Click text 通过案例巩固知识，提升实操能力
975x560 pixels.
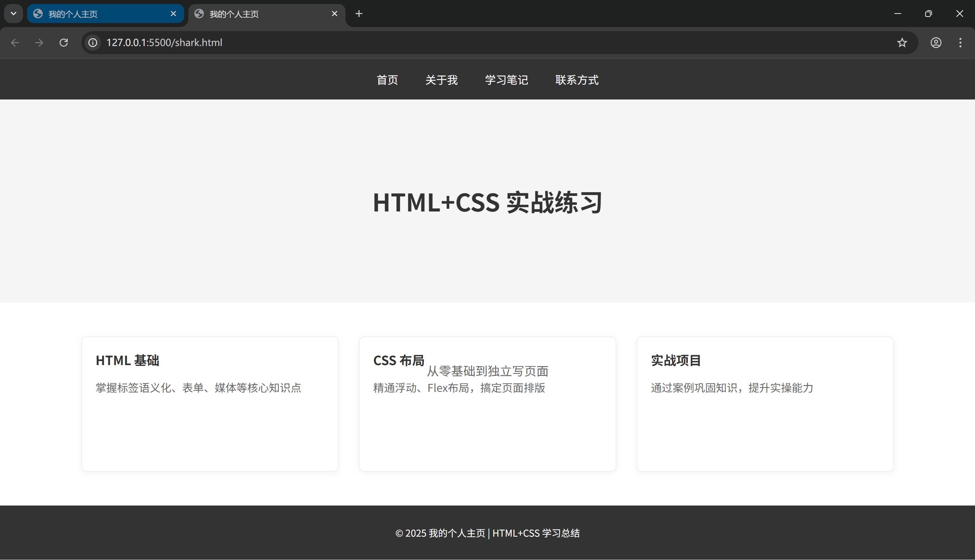pyautogui.click(x=732, y=388)
